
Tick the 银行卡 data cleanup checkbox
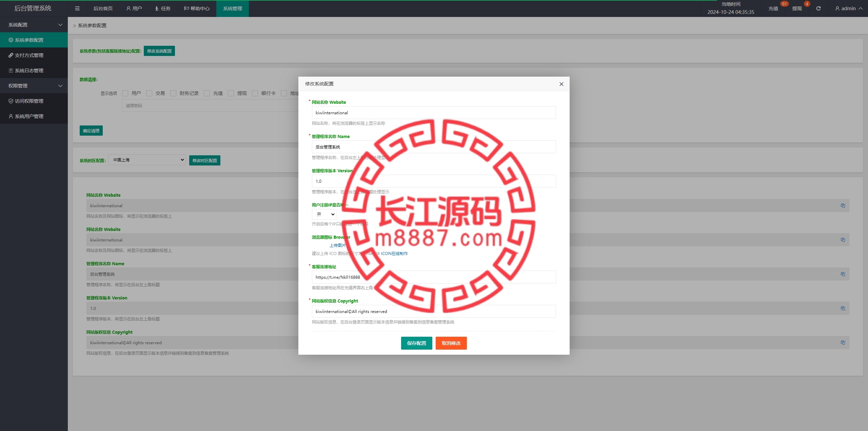pyautogui.click(x=255, y=93)
